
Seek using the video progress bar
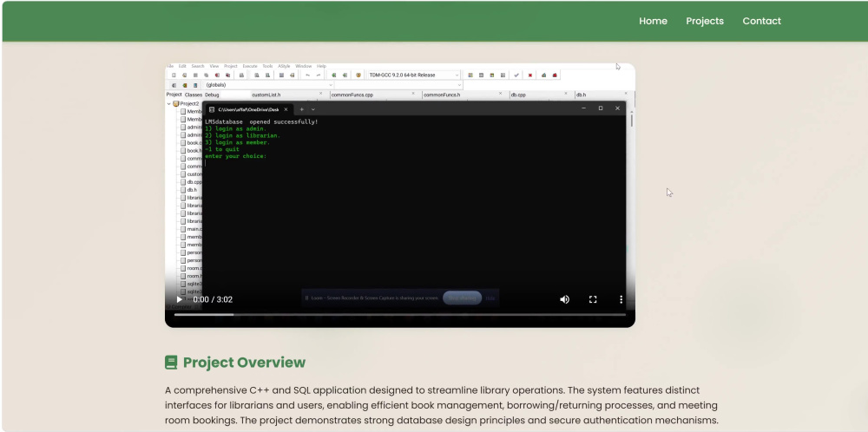tap(399, 315)
